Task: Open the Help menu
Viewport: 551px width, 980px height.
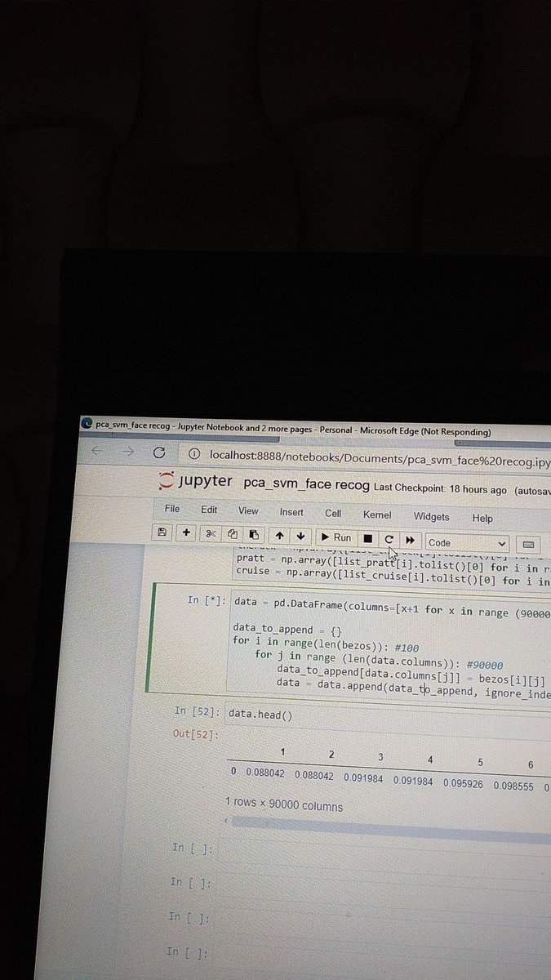Action: (x=482, y=519)
